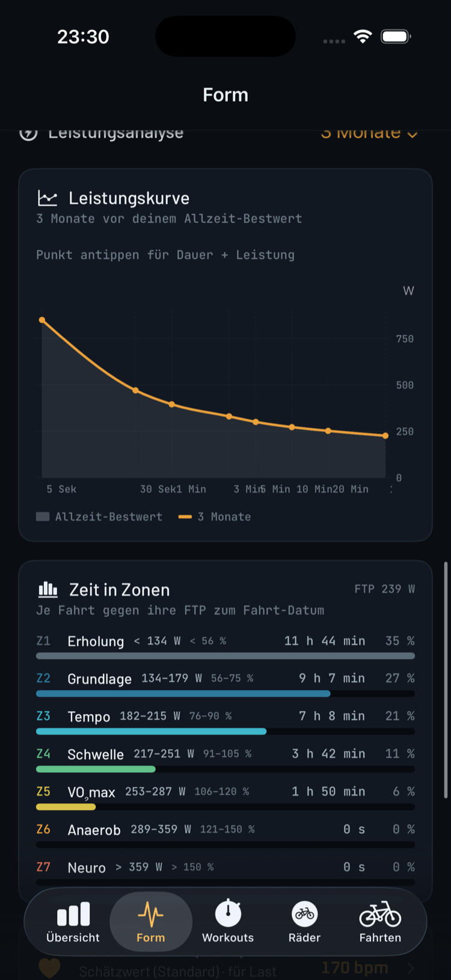Tap the Zeit in Zonen bar icon
Image resolution: width=451 pixels, height=980 pixels.
48,589
